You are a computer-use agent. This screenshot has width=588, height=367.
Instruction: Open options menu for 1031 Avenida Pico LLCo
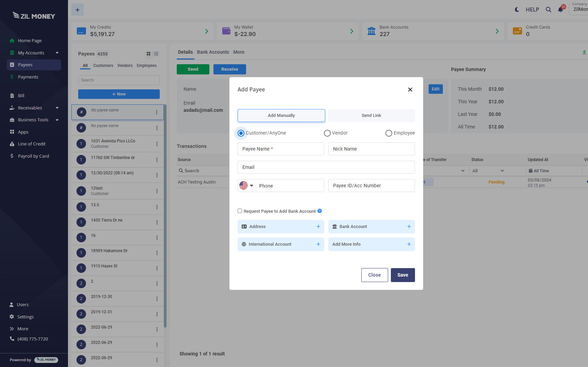tap(157, 144)
